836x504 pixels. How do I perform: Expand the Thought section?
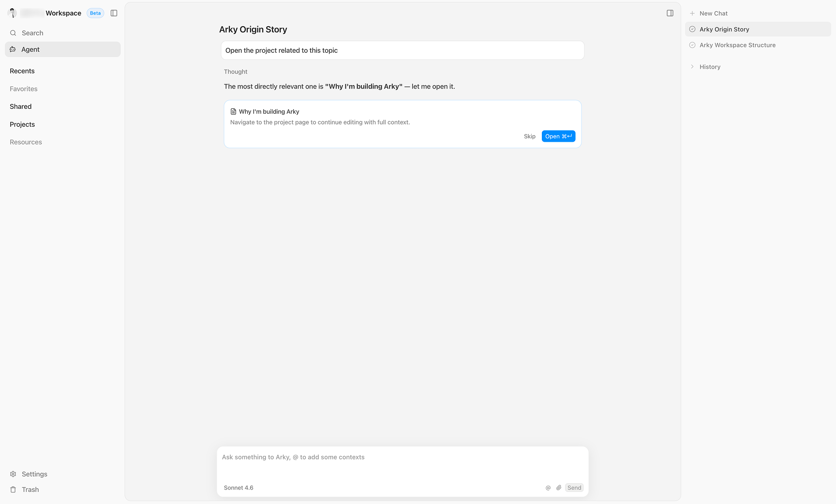[x=236, y=72]
